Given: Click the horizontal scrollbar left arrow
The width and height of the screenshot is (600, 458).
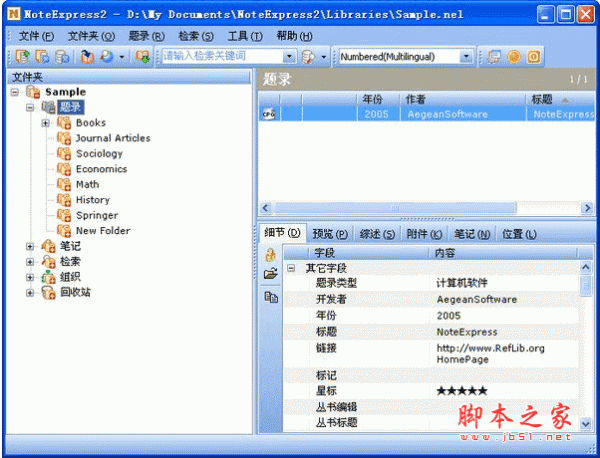Looking at the screenshot, I should (x=265, y=208).
